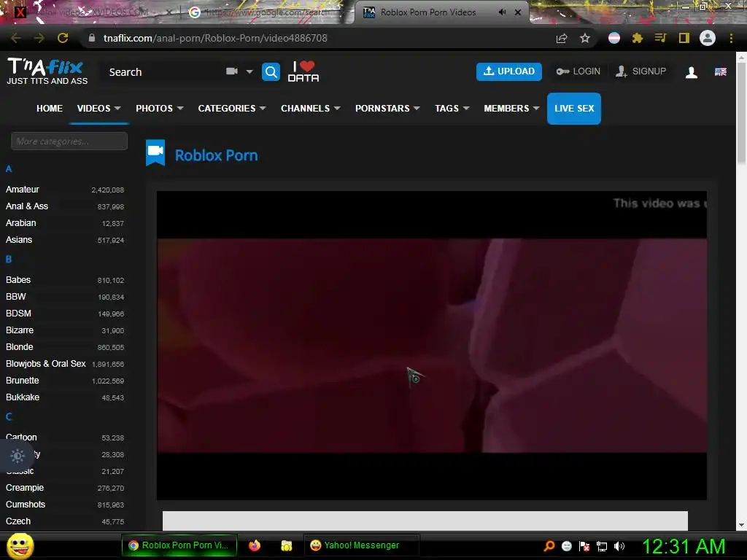The height and width of the screenshot is (560, 747).
Task: Open the LIVE SEX button
Action: pyautogui.click(x=574, y=109)
